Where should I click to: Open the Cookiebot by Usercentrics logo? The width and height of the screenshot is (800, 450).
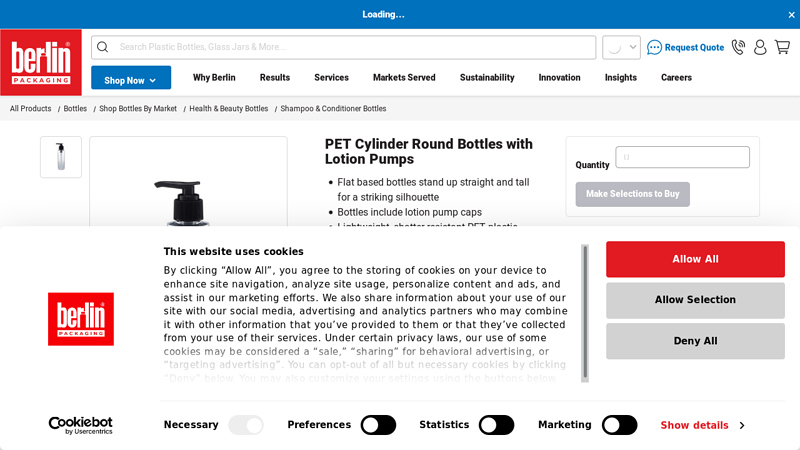point(81,425)
